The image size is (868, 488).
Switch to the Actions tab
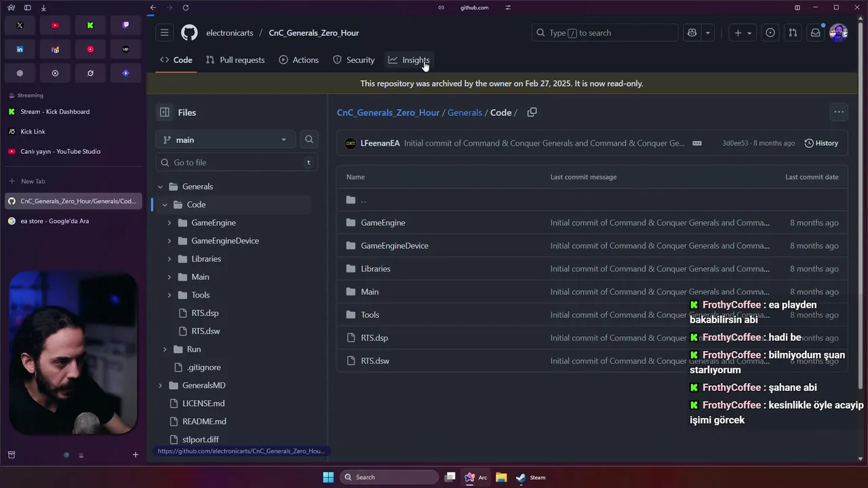click(x=299, y=60)
